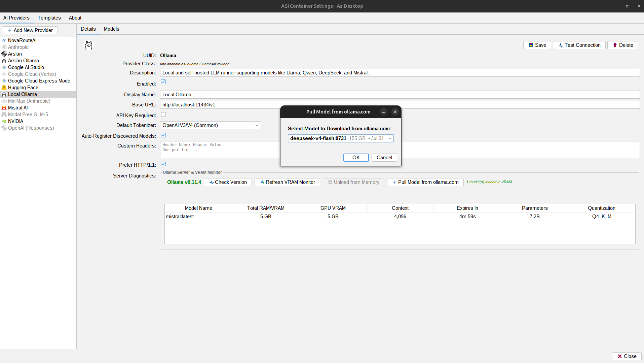Toggle Auto-Register Discovered Models checkbox
Viewport: 644px width, 363px height.
pos(163,135)
